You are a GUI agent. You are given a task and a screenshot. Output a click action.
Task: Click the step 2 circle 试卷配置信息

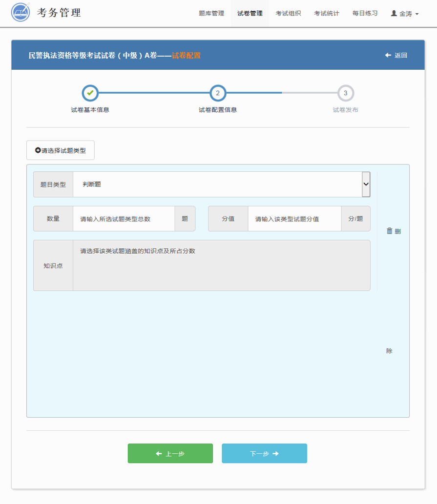coord(218,93)
